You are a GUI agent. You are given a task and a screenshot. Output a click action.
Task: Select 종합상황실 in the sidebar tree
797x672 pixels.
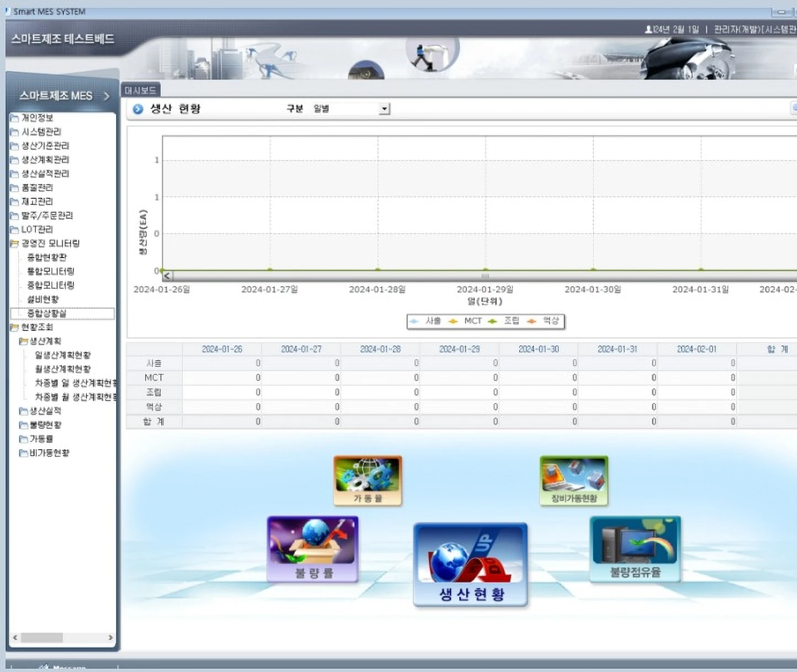tap(47, 313)
